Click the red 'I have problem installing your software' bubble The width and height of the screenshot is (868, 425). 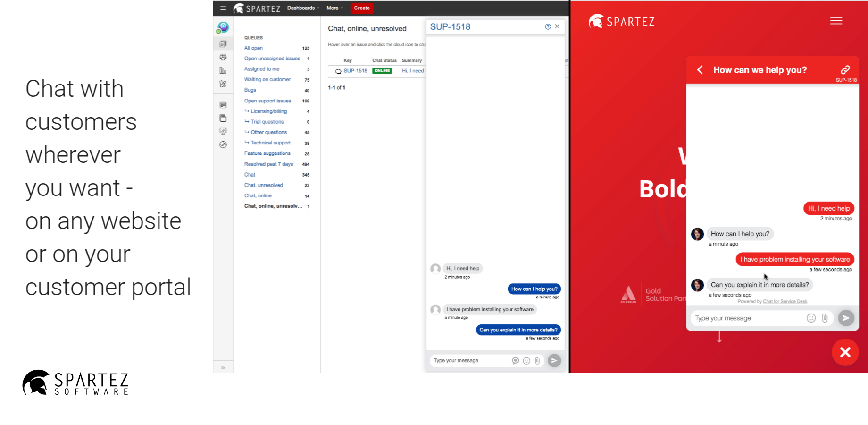tap(795, 259)
